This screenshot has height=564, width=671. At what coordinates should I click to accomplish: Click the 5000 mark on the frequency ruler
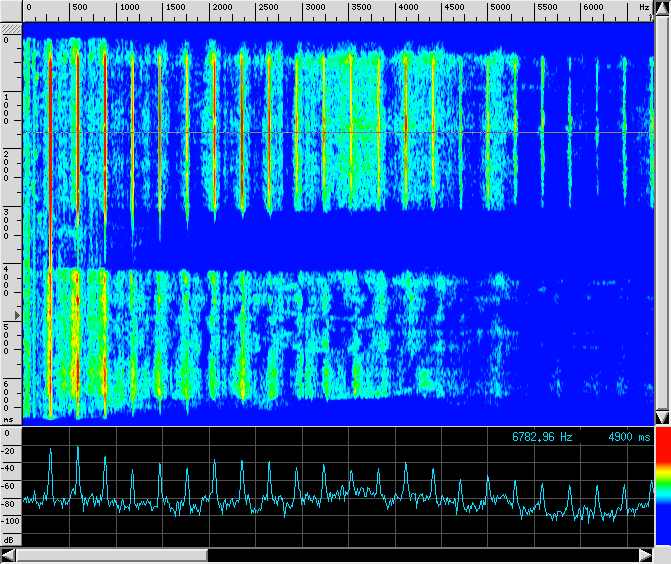(500, 7)
